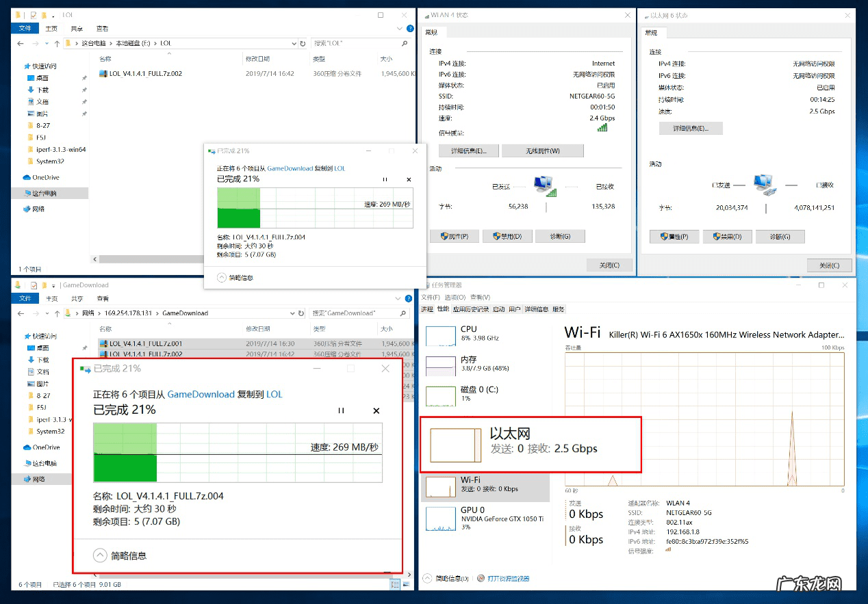Select the CPU graph in Task Manager
Image resolution: width=868 pixels, height=604 pixels.
click(441, 335)
